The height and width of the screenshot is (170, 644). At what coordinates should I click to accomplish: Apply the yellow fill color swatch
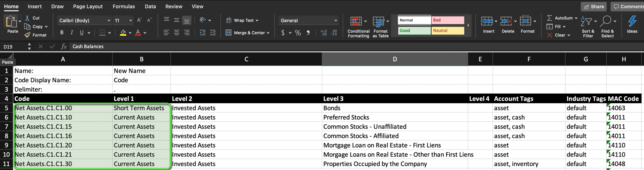pos(123,33)
